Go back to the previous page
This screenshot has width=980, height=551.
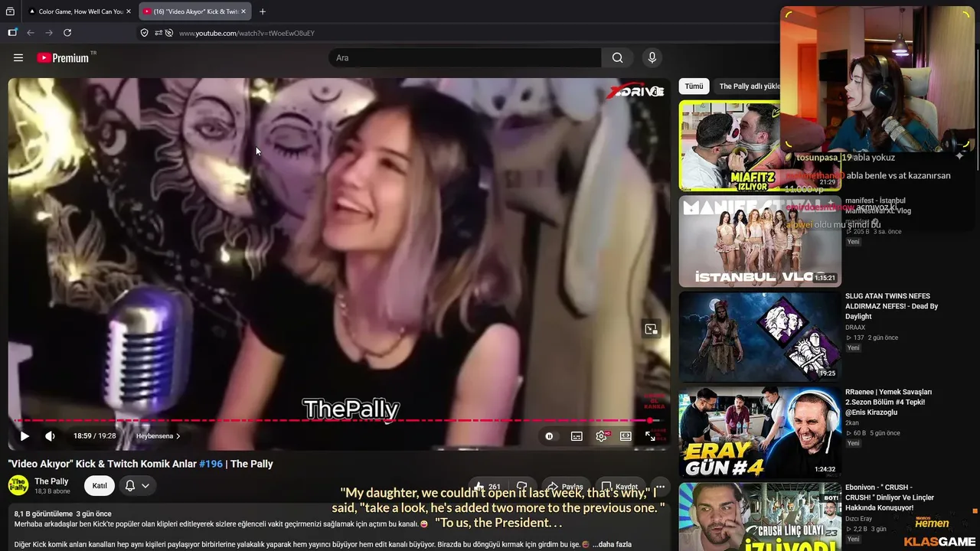coord(31,33)
